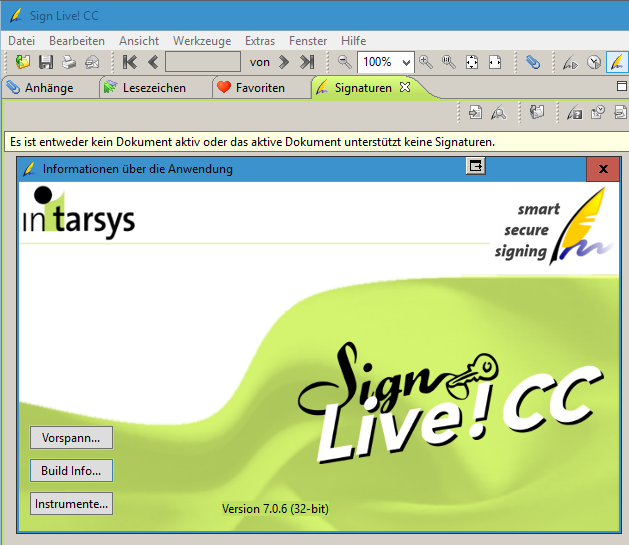Click the print icon

tap(69, 62)
